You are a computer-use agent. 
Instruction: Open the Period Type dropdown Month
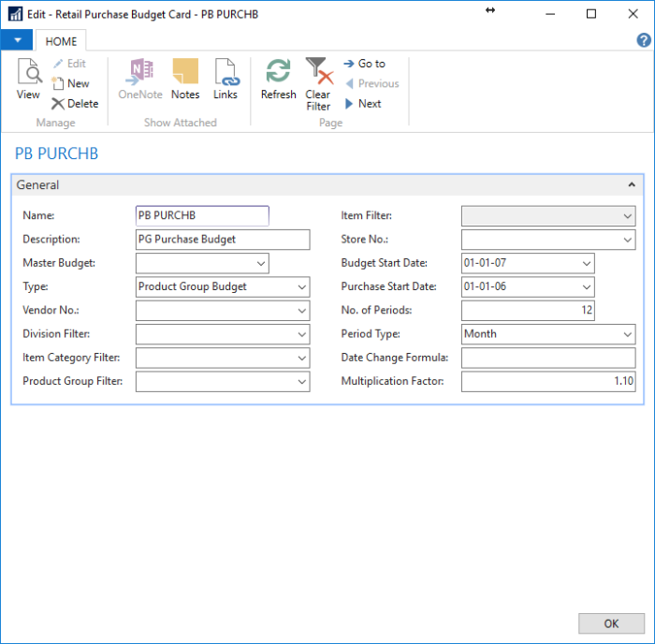[x=627, y=334]
